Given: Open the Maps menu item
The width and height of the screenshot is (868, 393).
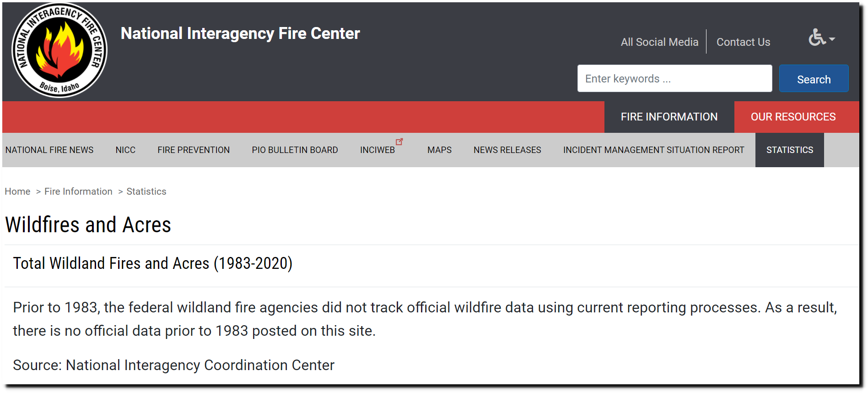Looking at the screenshot, I should coord(439,150).
